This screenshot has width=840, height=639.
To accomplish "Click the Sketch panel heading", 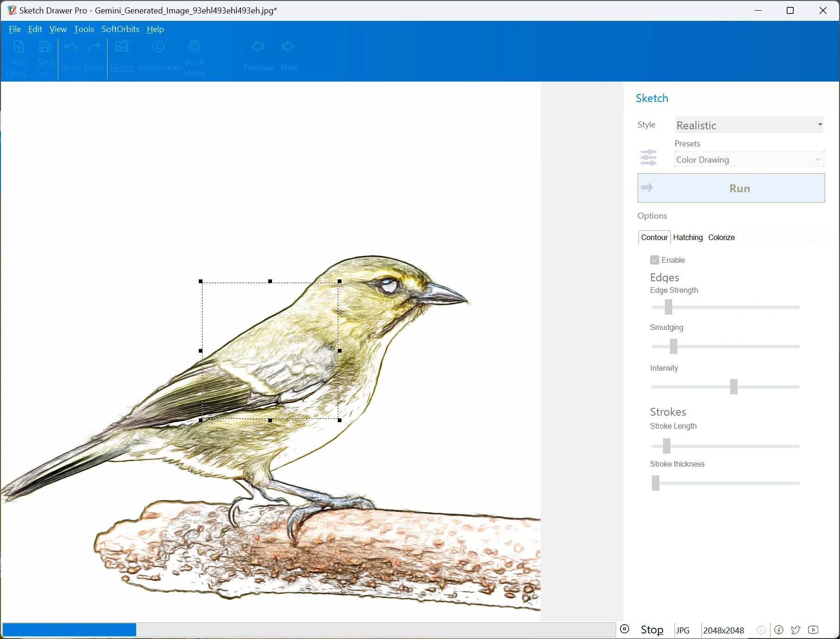I will click(x=652, y=98).
